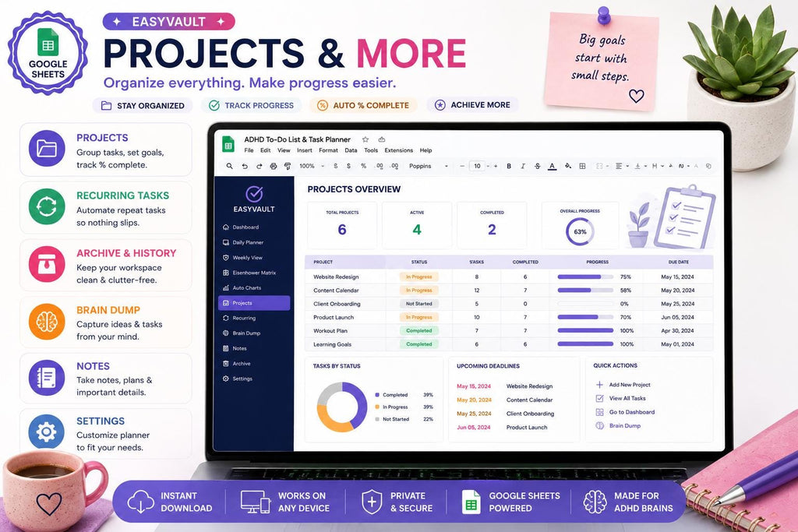
Task: Click the undo icon in the toolbar
Action: coord(244,167)
